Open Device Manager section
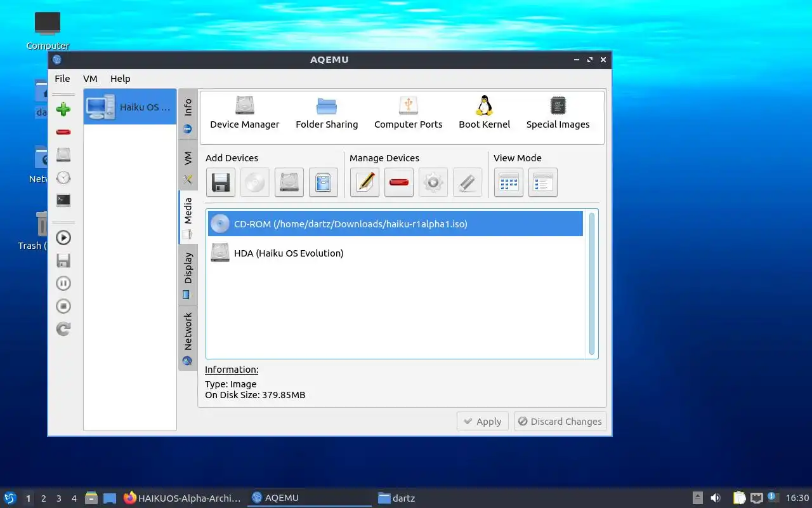The width and height of the screenshot is (812, 508). click(245, 112)
